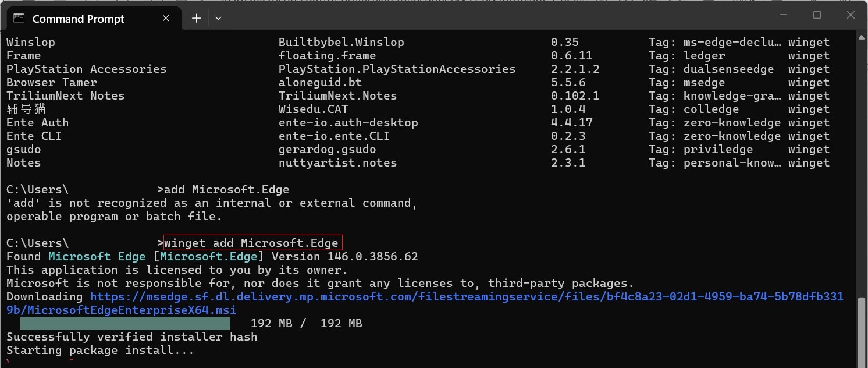Click the 'Tag: msedge' match entry
Screen dimensions: 868x368
(x=687, y=83)
